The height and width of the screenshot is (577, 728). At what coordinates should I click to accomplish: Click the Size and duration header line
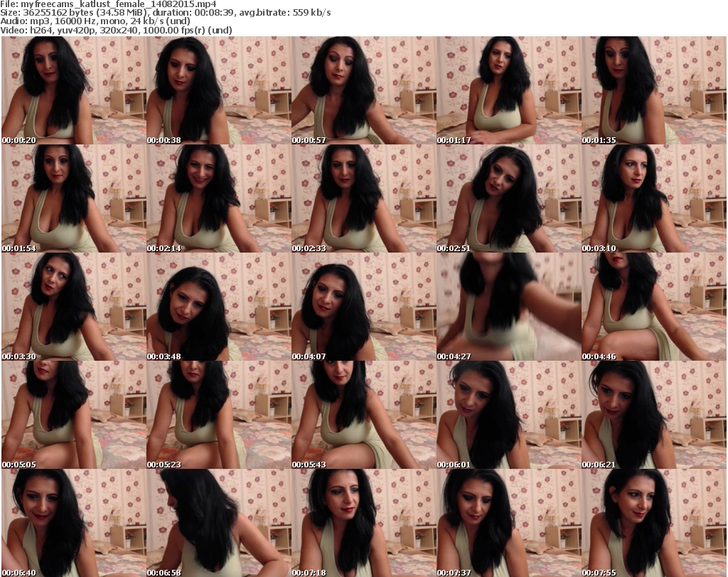[x=166, y=13]
